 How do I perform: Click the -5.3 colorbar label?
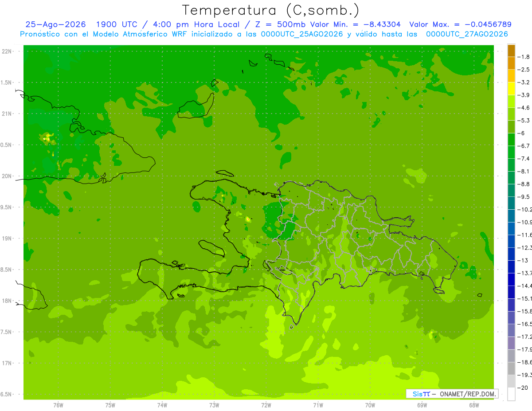coord(524,121)
